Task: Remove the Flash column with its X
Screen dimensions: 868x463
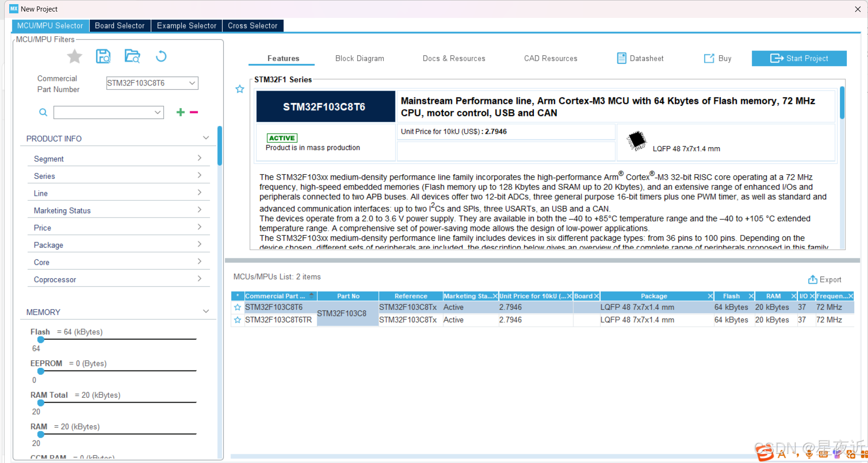Action: (x=751, y=296)
